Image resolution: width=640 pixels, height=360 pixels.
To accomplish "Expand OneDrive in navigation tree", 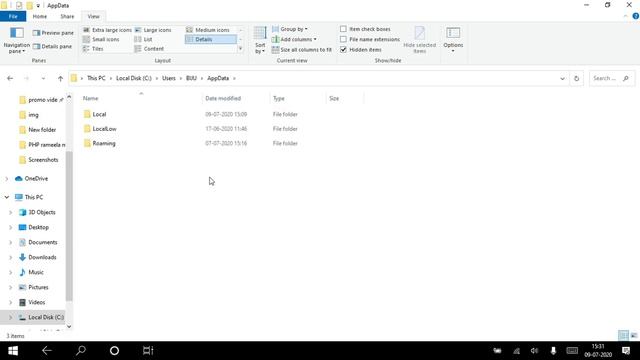I will point(7,179).
